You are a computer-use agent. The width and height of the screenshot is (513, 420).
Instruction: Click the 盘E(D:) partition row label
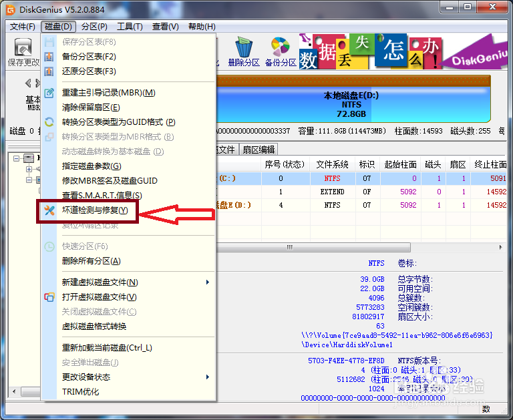[234, 206]
